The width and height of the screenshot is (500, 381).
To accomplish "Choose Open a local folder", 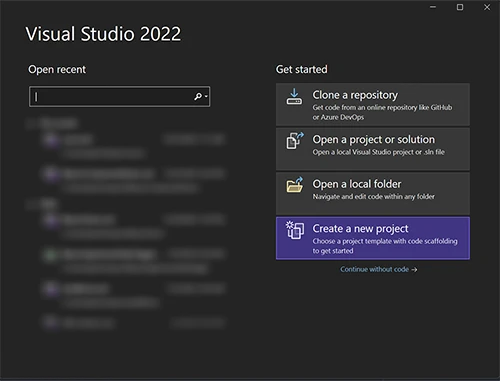I will [x=373, y=193].
